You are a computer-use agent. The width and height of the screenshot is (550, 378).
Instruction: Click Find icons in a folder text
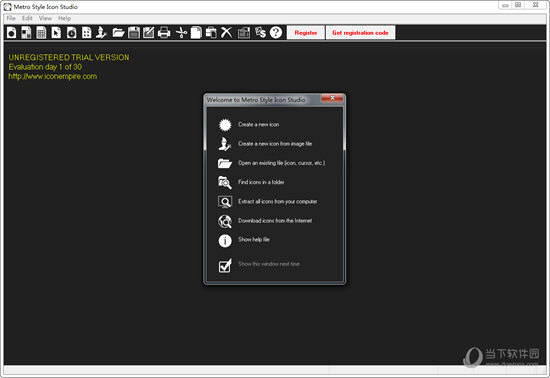point(261,182)
